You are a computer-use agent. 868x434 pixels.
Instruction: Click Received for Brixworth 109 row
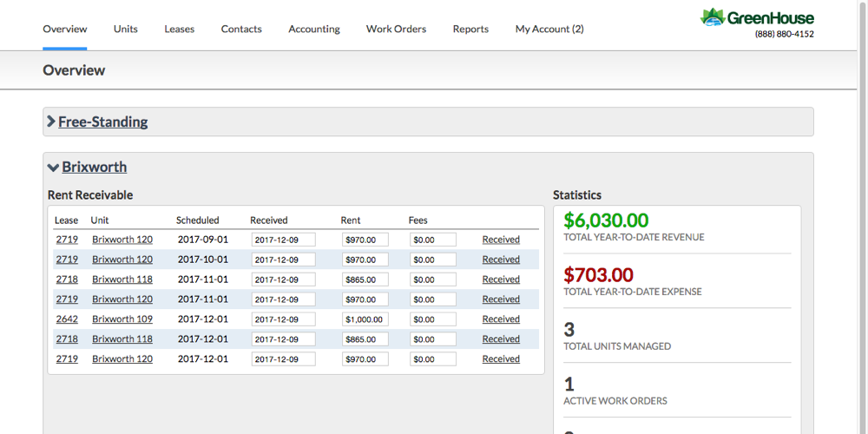point(501,319)
